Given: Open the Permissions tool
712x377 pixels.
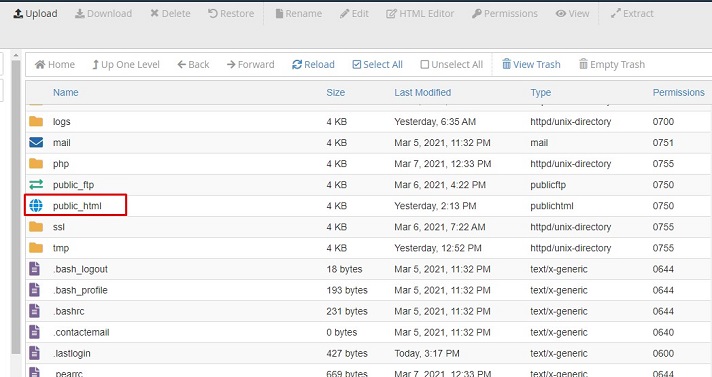Looking at the screenshot, I should (x=504, y=14).
